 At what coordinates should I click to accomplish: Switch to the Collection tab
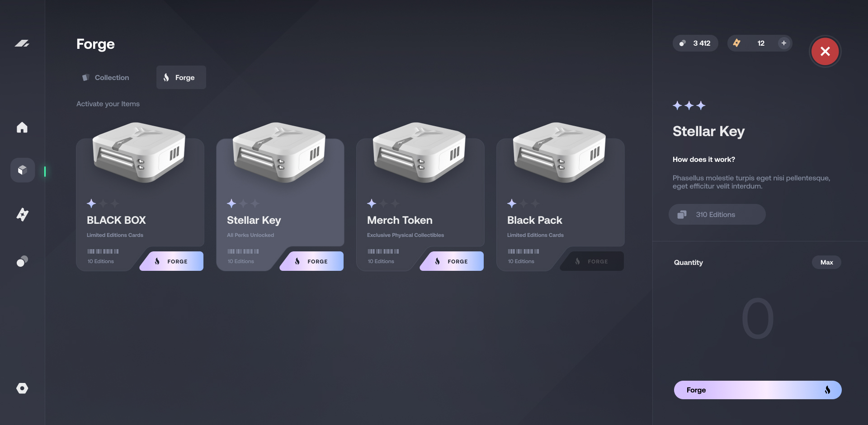tap(106, 77)
